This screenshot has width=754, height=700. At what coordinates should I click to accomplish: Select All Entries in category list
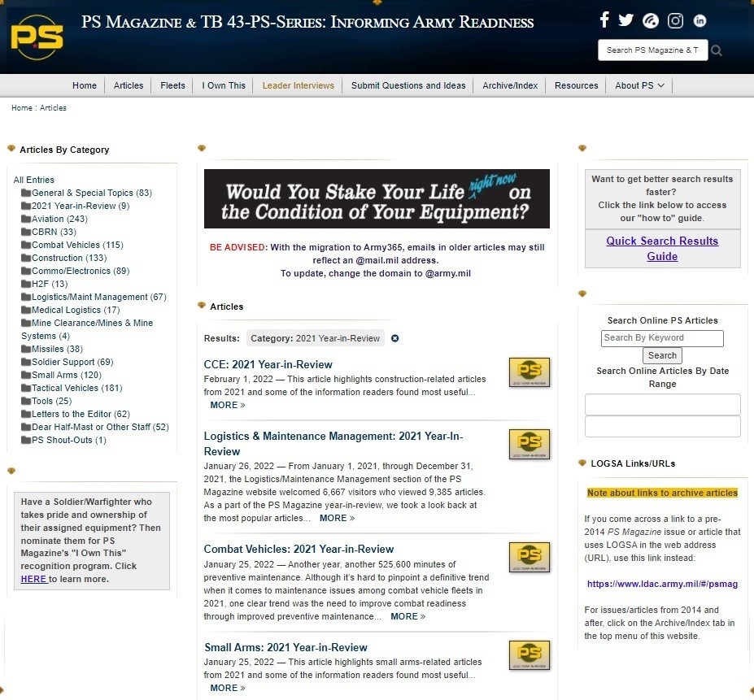point(33,180)
